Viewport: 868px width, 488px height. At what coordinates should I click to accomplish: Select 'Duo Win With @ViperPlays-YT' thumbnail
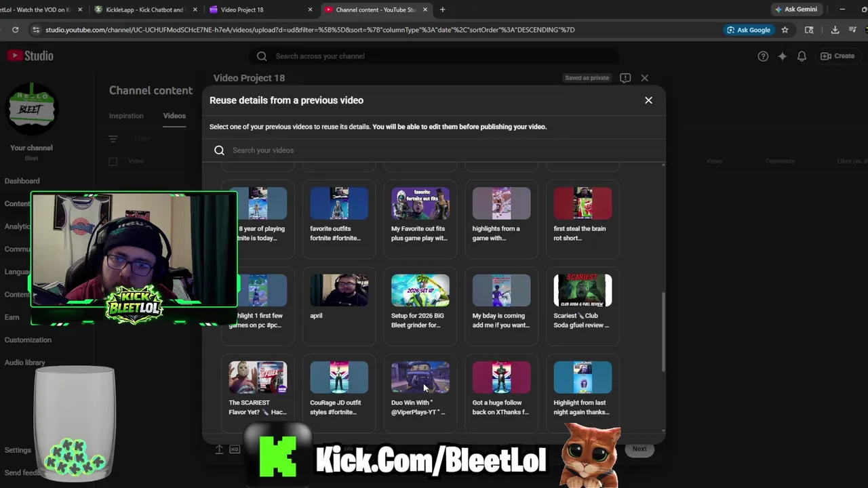[420, 378]
